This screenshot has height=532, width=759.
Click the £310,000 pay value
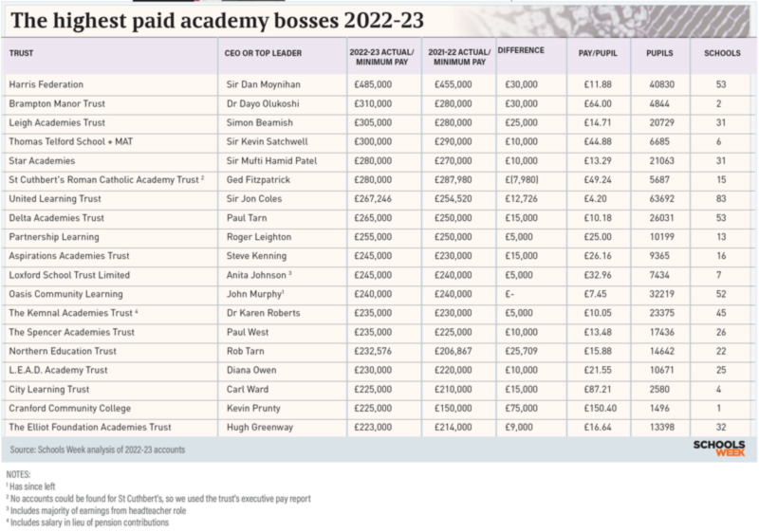(373, 103)
